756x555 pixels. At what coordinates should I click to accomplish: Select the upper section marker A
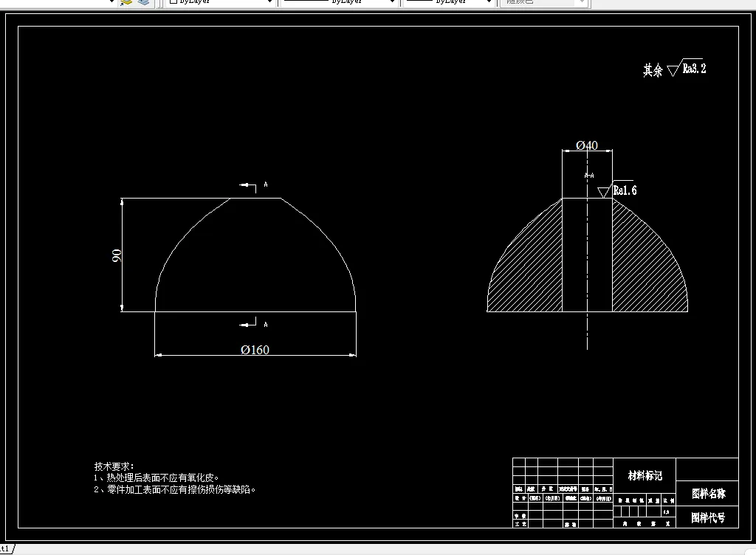coord(266,185)
